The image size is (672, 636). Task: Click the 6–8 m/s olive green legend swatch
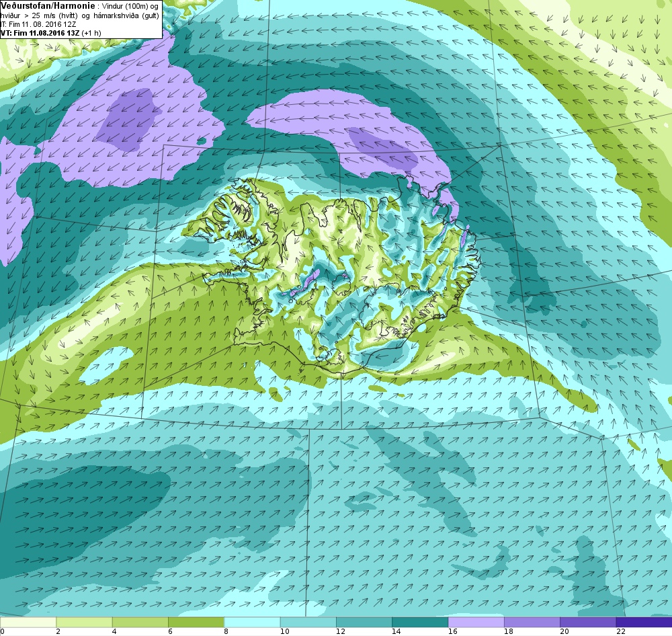[x=196, y=622]
